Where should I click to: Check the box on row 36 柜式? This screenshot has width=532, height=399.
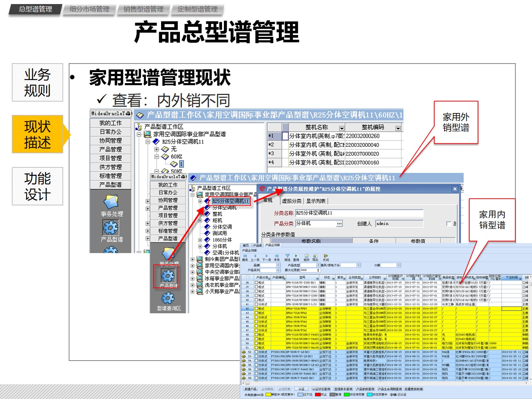256,283
